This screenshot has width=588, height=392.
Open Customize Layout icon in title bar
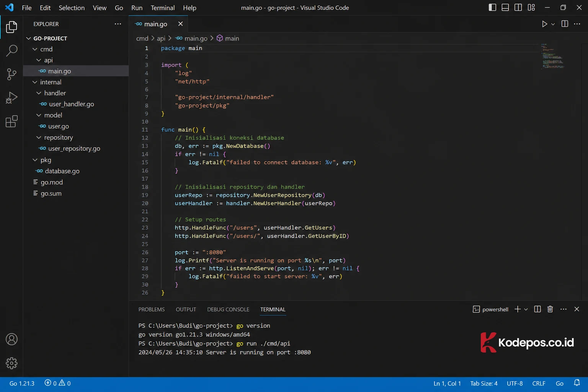click(x=531, y=7)
